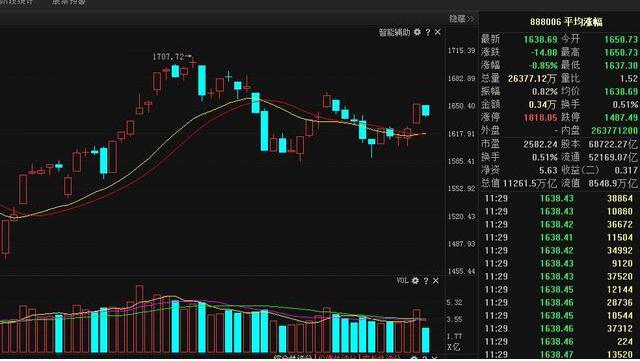Screen dimensions: 640x361
Task: Click the 1455.44 price axis label
Action: 461,271
